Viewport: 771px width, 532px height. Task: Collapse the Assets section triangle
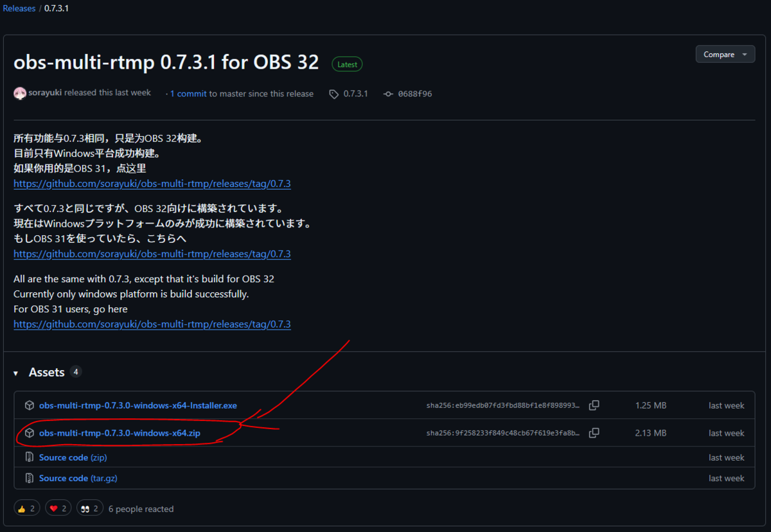[16, 373]
